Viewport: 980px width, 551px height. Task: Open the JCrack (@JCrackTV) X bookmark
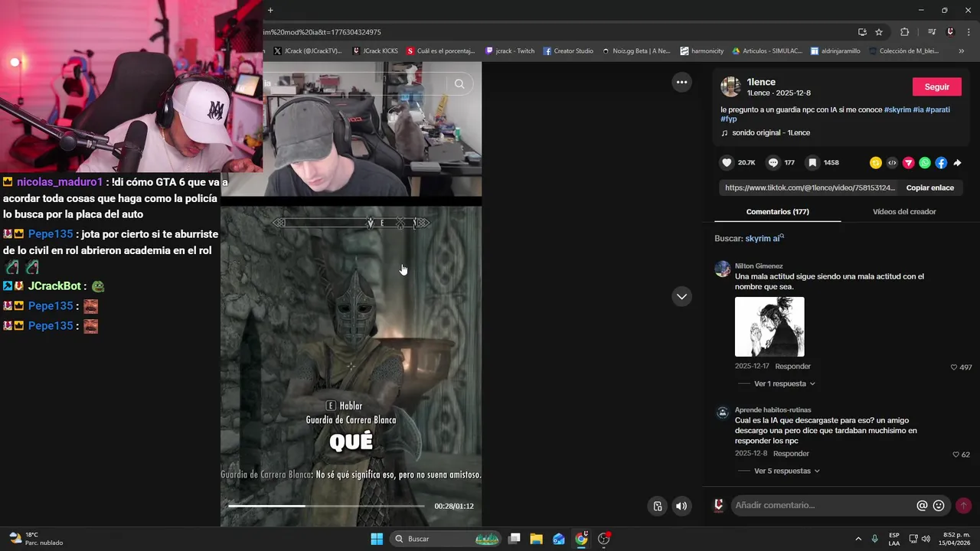tap(308, 51)
